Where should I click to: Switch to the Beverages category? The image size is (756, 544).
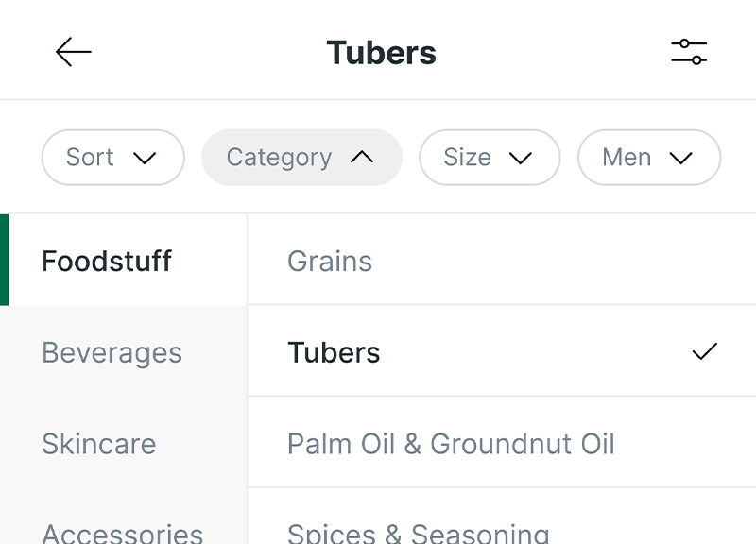(x=112, y=352)
